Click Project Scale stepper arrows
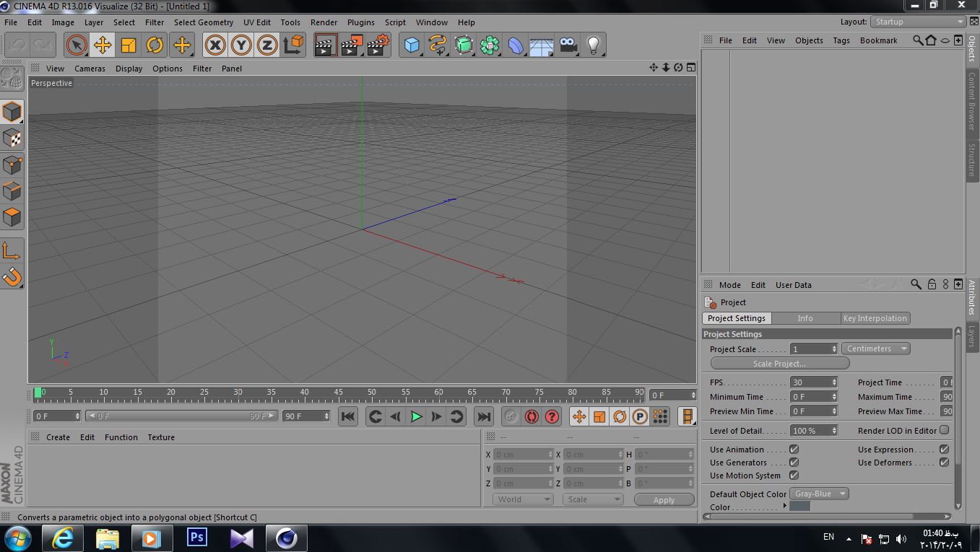Viewport: 980px width, 552px height. pyautogui.click(x=834, y=349)
